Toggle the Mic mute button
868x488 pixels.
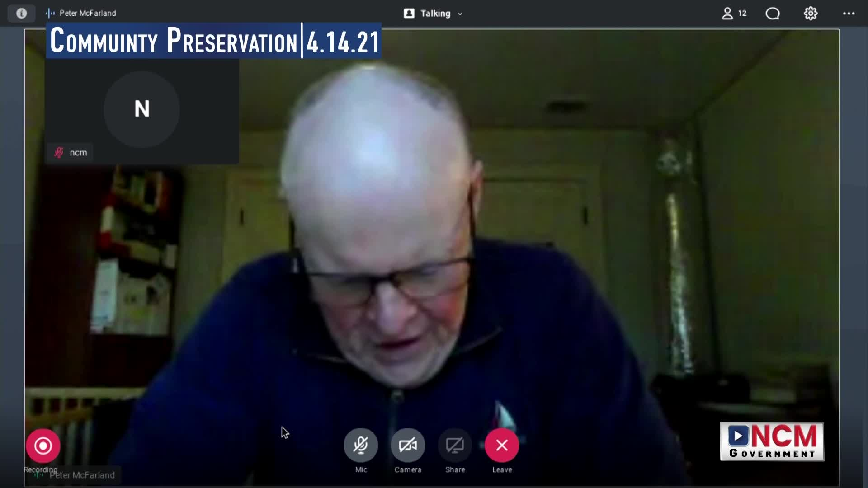click(361, 446)
